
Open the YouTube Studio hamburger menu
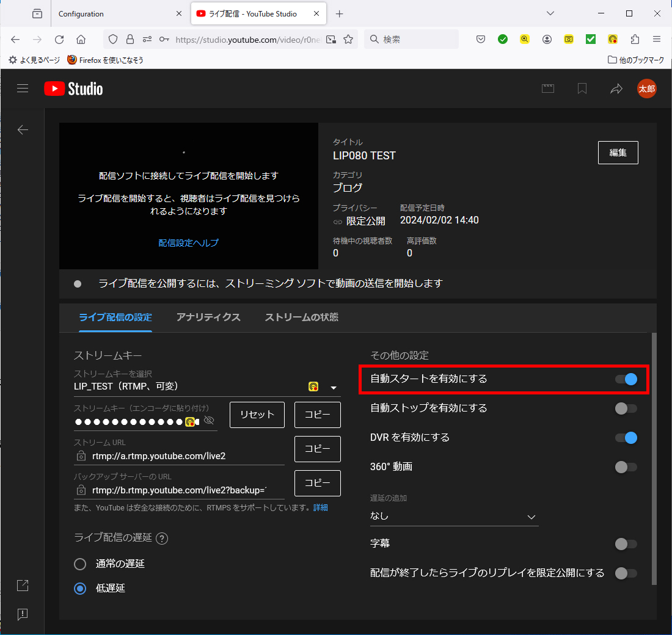(x=22, y=89)
